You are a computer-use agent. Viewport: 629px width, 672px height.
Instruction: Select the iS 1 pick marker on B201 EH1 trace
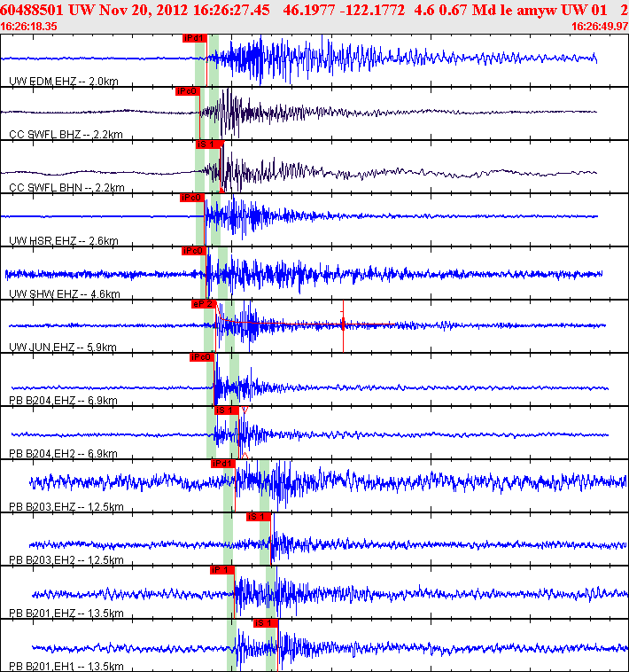(x=266, y=622)
